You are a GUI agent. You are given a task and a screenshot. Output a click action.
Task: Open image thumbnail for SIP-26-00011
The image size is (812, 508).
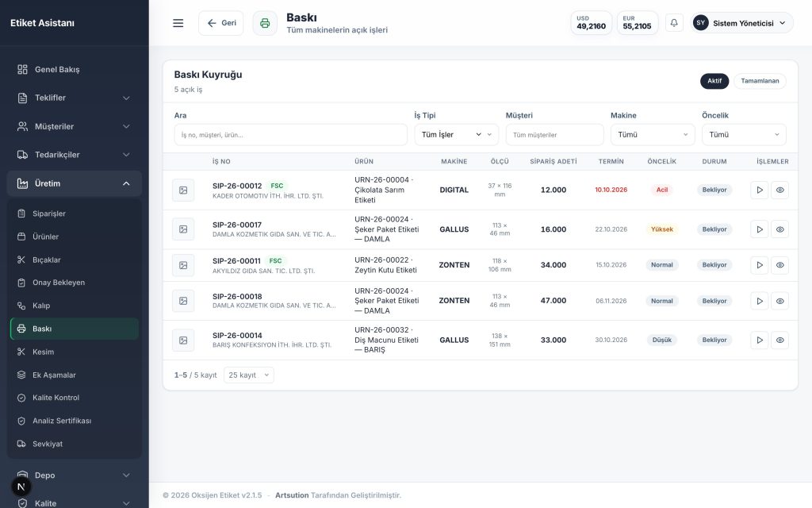(x=183, y=265)
